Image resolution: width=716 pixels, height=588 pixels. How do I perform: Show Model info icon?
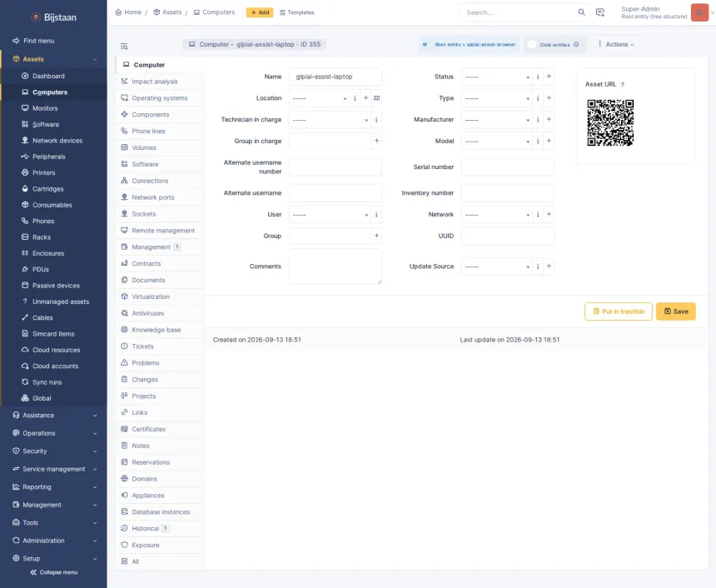click(538, 141)
